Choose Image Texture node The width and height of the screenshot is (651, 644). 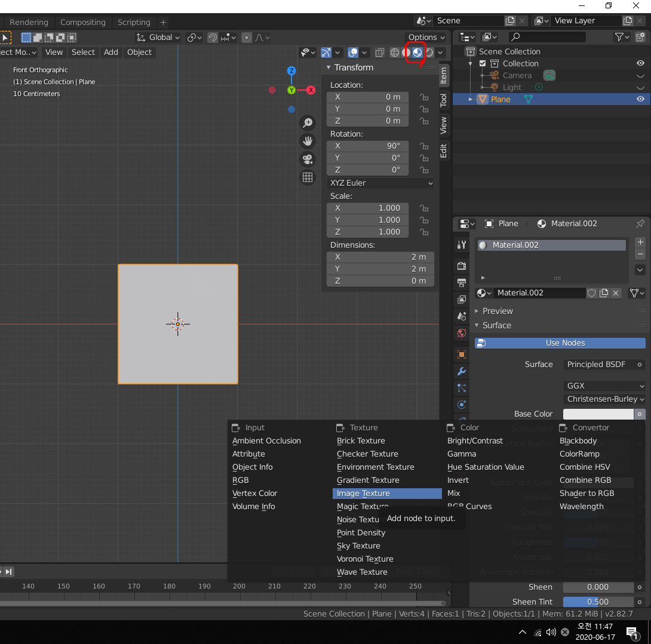387,494
